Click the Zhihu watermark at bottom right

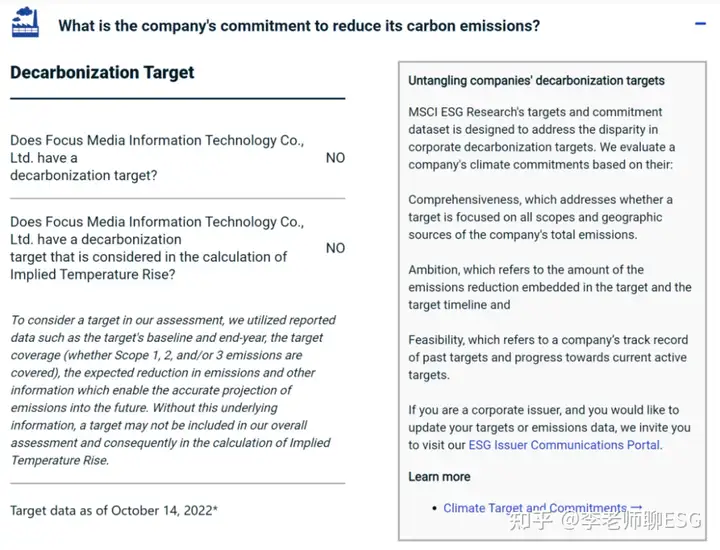click(x=605, y=520)
